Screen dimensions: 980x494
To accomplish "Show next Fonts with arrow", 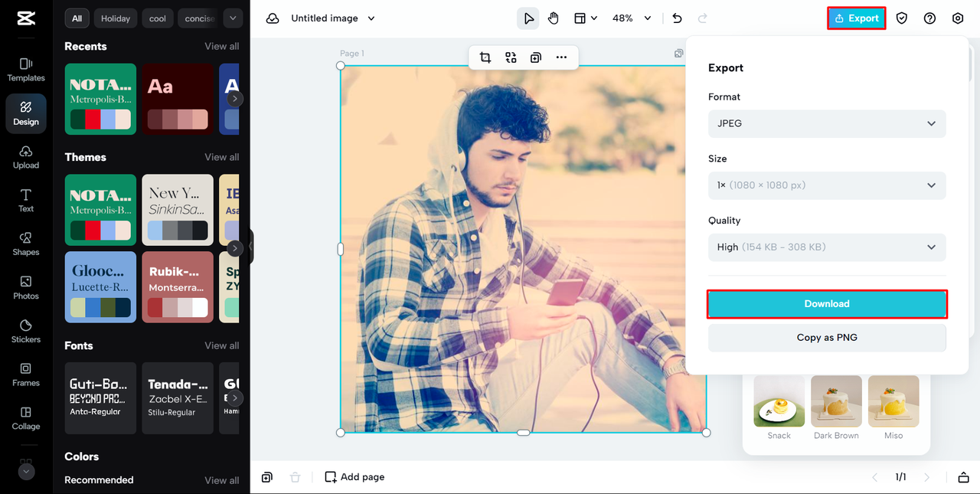I will (x=235, y=398).
